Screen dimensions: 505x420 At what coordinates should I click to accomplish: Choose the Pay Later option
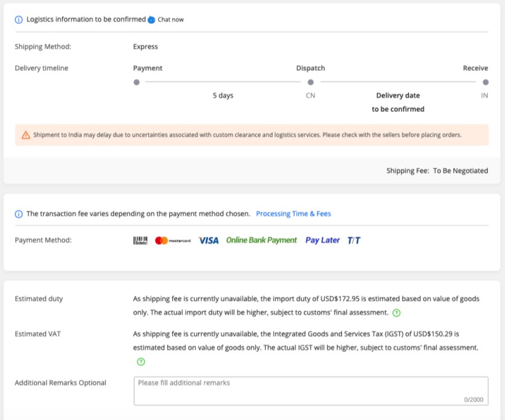click(x=322, y=240)
